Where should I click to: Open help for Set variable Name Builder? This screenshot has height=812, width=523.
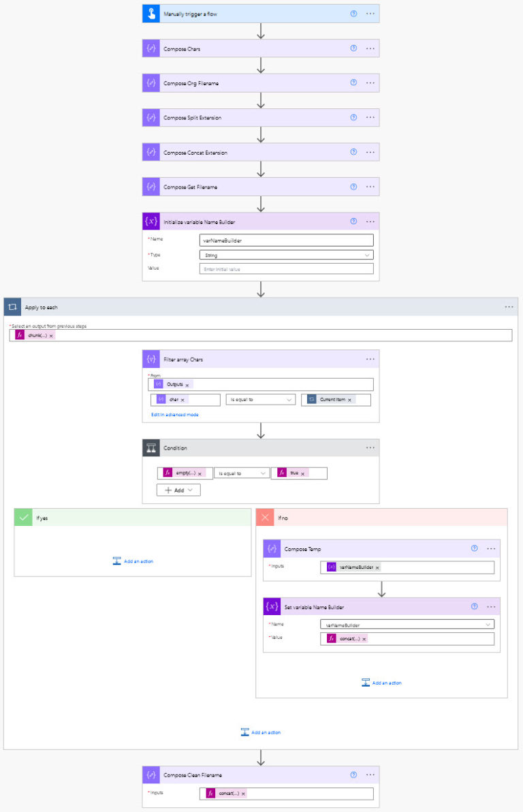[475, 606]
